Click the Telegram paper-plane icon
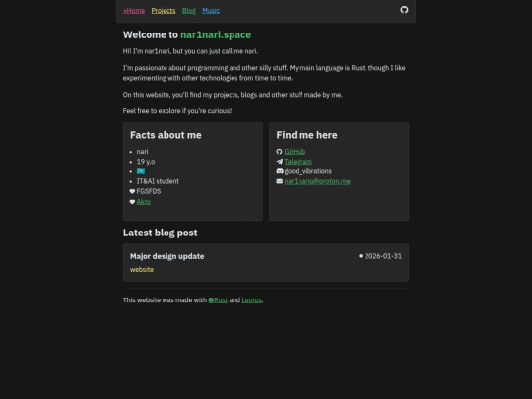This screenshot has height=399, width=532. pos(279,162)
